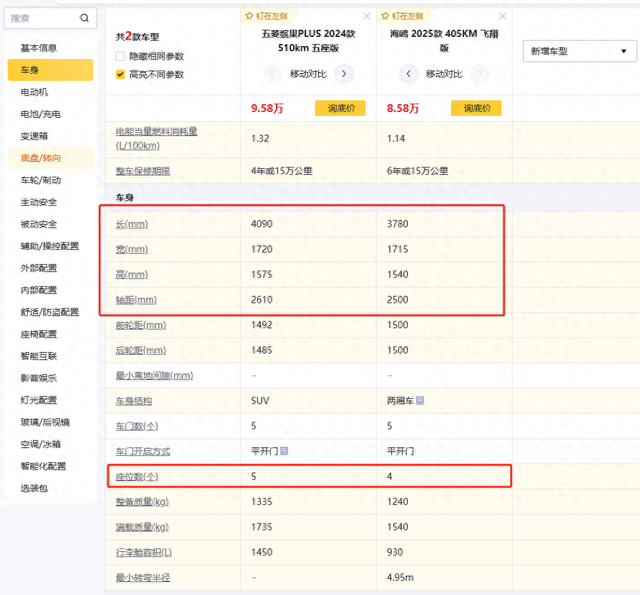Enable the 隐藏相同参数 checkbox
Image resolution: width=640 pixels, height=595 pixels.
click(x=121, y=56)
